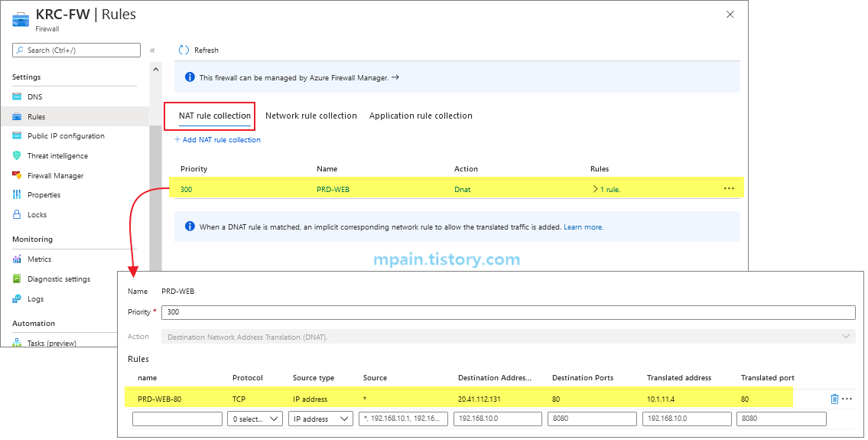Click the Priority field with 300
The image size is (868, 440).
508,312
